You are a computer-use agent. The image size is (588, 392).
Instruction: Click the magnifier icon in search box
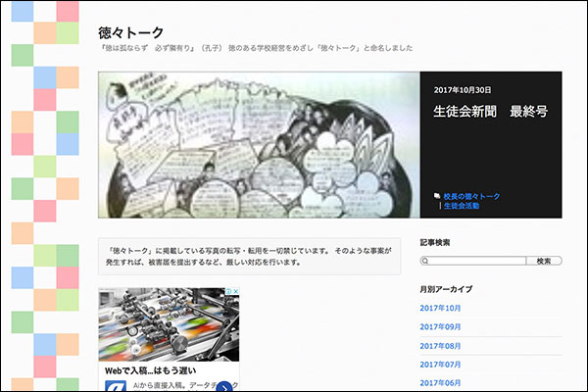click(425, 262)
